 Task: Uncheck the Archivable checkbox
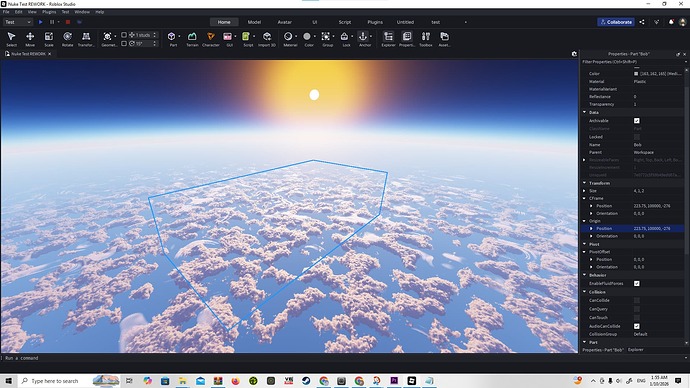coord(637,121)
